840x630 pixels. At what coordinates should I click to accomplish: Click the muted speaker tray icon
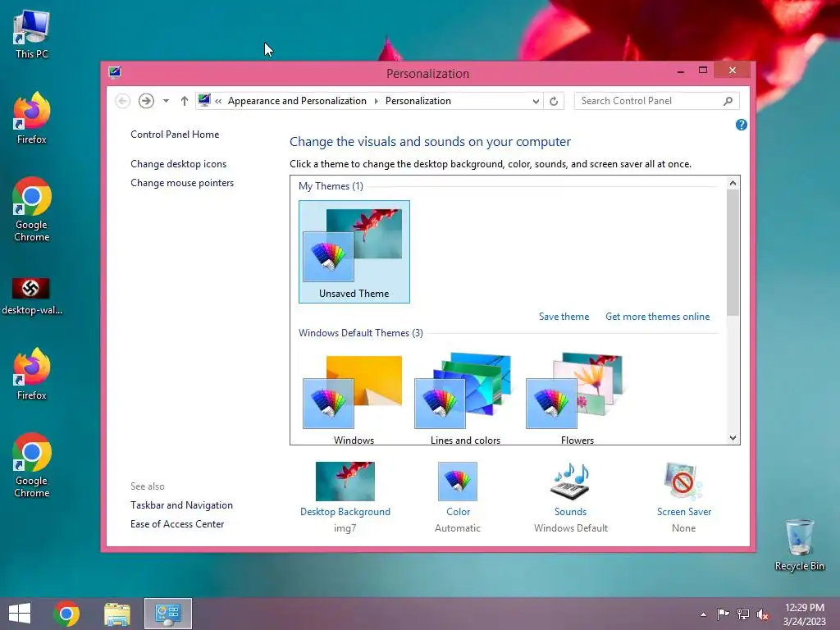pos(763,614)
